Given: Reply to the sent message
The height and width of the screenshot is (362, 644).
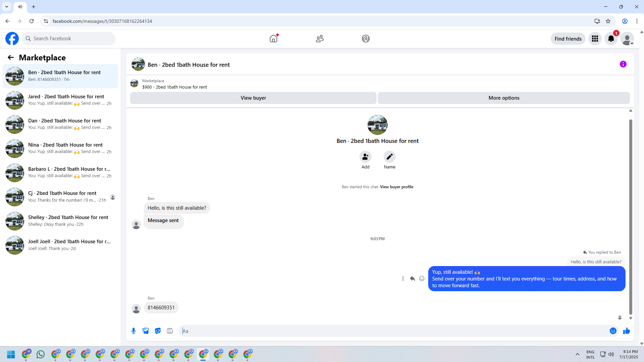Looking at the screenshot, I should [x=412, y=278].
